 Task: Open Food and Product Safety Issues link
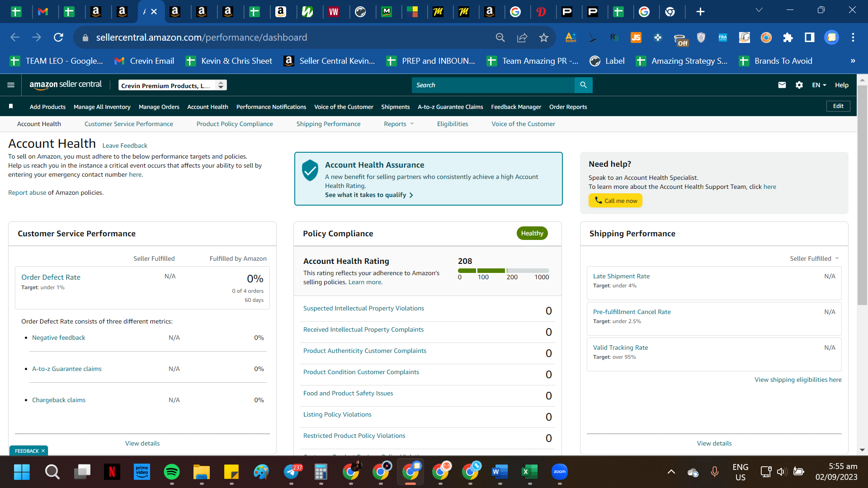point(348,393)
